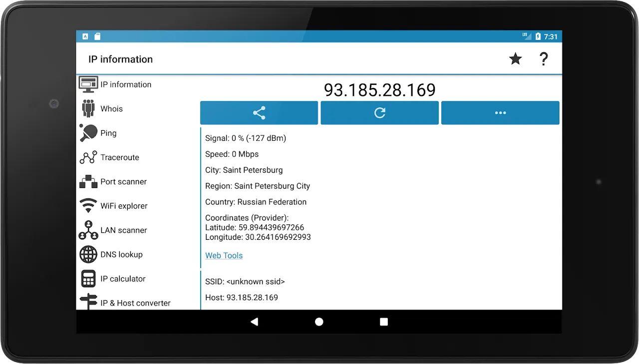Select IP information sidebar entry

click(125, 85)
